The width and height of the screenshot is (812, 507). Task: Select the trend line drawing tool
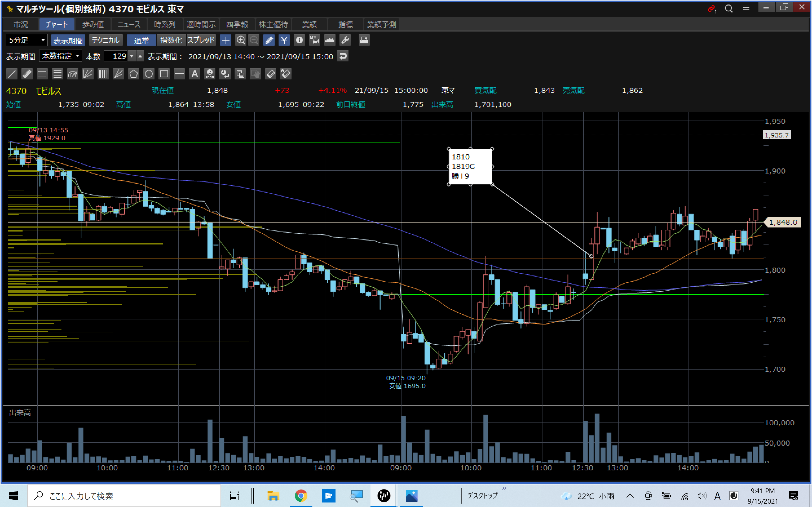coord(12,74)
